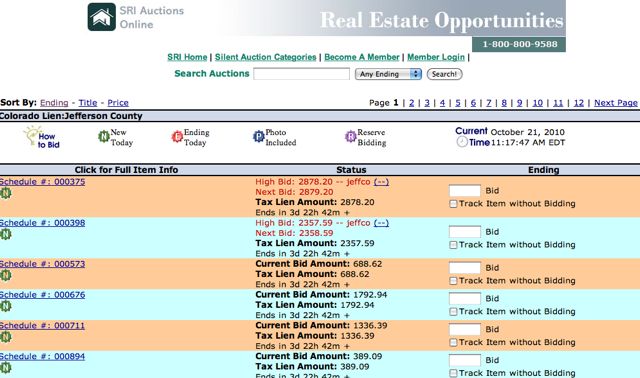Click the Bid input for Schedule 000398

pos(464,232)
